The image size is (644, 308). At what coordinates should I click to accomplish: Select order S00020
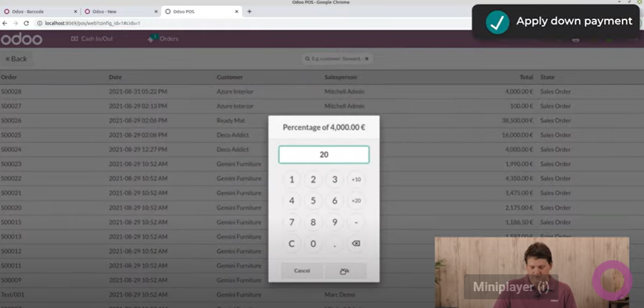[x=322, y=208]
